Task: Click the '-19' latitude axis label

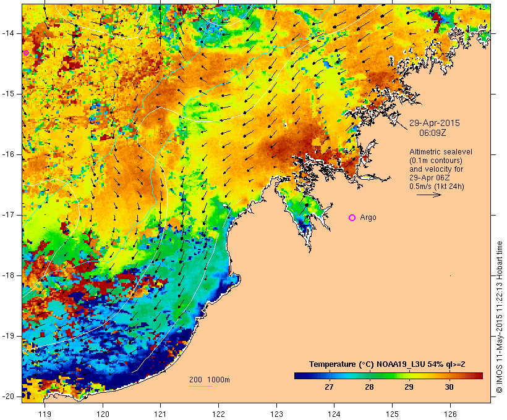Action: [7, 336]
